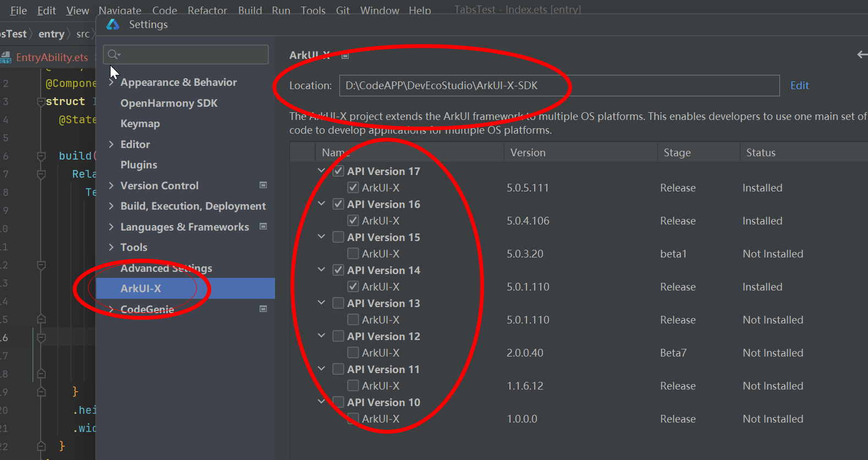
Task: Click the DevEco Studio logo in Settings title
Action: click(x=113, y=24)
